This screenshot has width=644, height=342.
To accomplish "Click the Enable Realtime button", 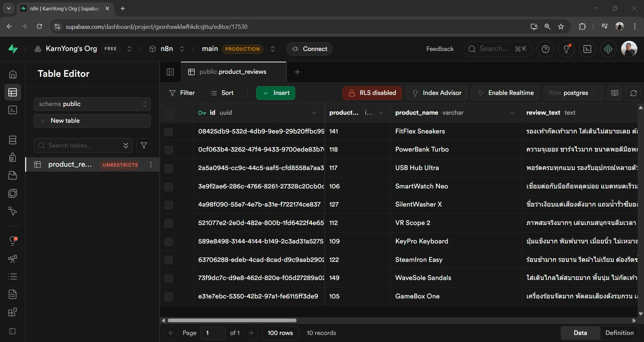I will (x=505, y=93).
